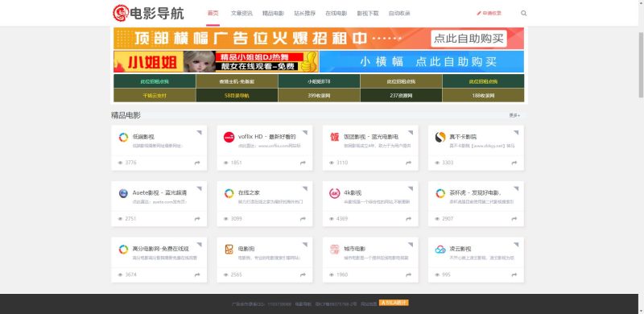Open the 在线电影 navigation menu item
The height and width of the screenshot is (314, 644).
(336, 13)
